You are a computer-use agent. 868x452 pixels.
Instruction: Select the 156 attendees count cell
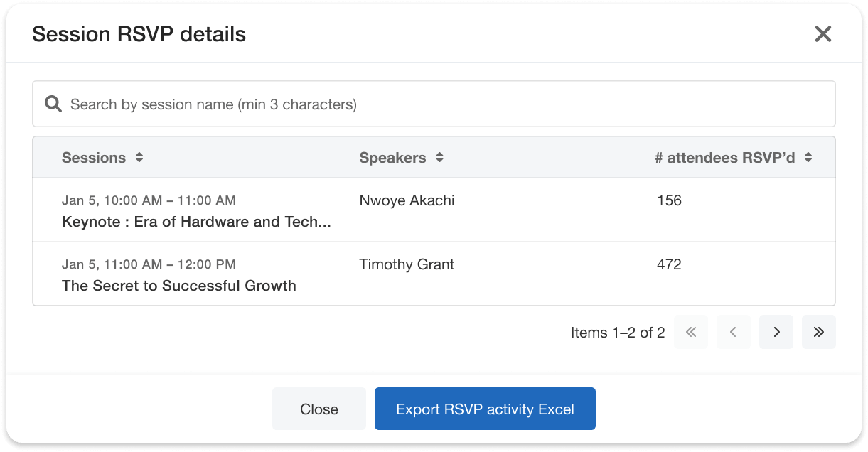669,200
